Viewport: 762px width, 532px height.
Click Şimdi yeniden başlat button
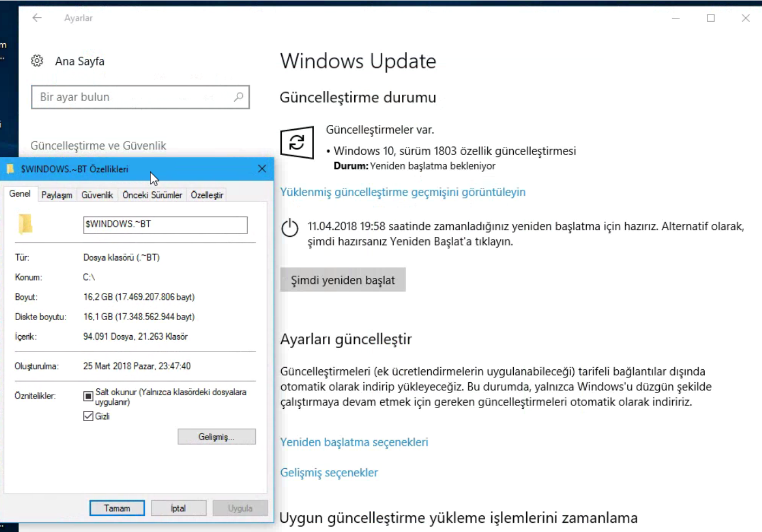point(343,280)
